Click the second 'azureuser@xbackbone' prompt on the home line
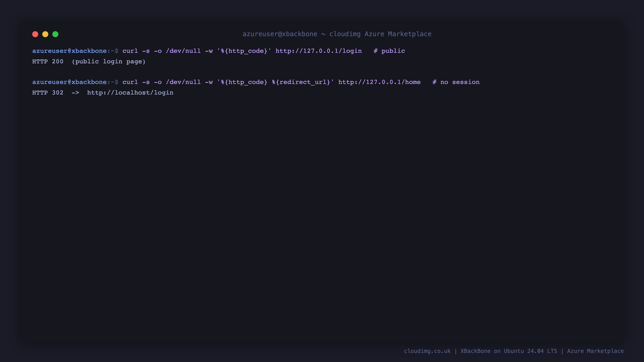This screenshot has height=362, width=644. point(69,82)
